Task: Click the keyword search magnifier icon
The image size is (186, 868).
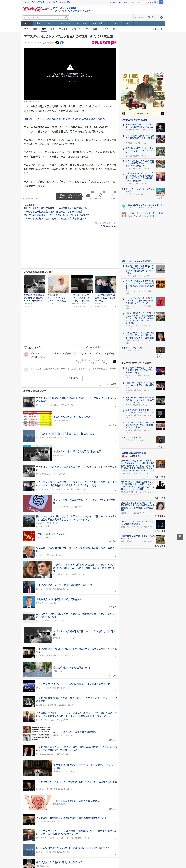Action: [x=66, y=18]
